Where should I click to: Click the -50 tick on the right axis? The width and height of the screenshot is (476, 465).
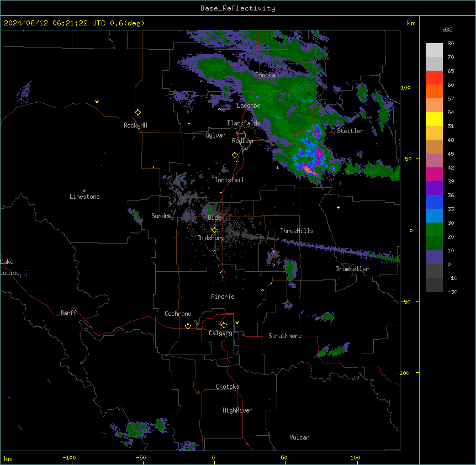point(405,302)
